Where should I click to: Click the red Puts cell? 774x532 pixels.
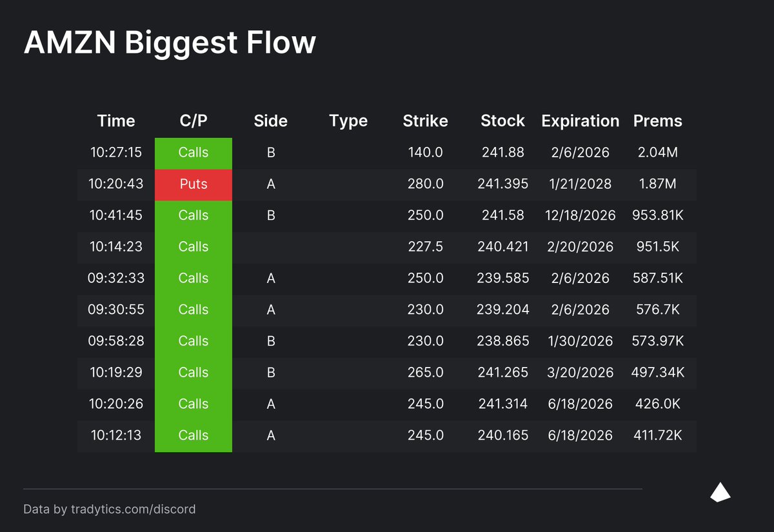[193, 184]
